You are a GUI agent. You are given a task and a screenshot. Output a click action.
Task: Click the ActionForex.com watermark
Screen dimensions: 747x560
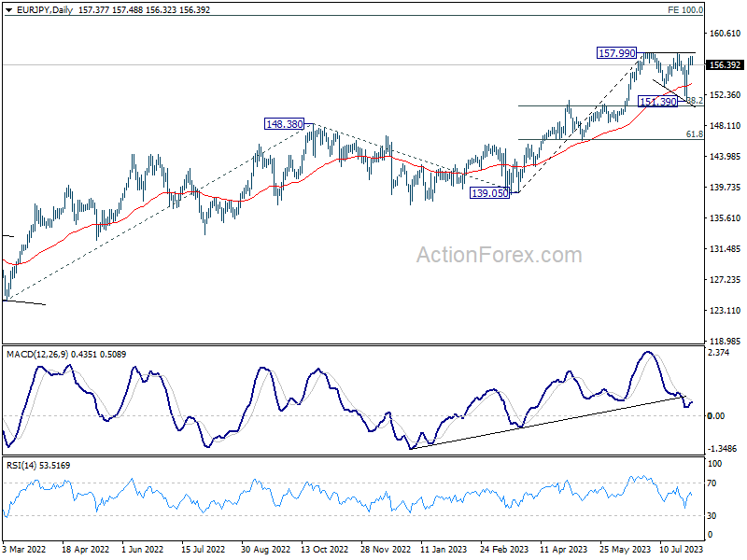500,255
